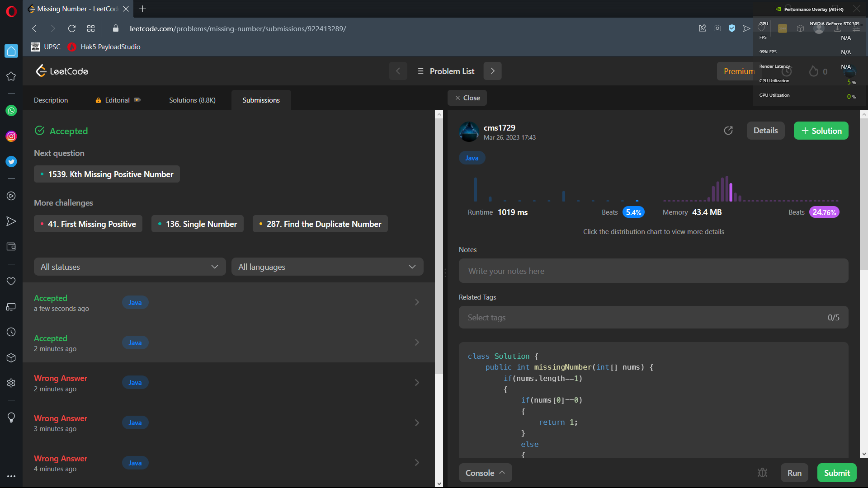Open the LeetCode home logo
Image resolution: width=868 pixels, height=488 pixels.
tap(62, 71)
